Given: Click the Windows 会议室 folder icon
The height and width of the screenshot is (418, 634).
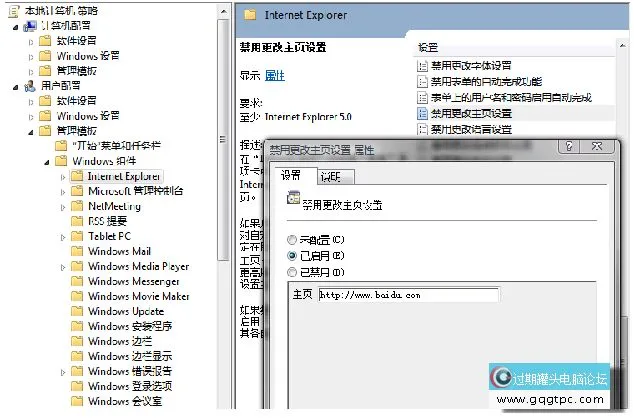Looking at the screenshot, I should 76,401.
